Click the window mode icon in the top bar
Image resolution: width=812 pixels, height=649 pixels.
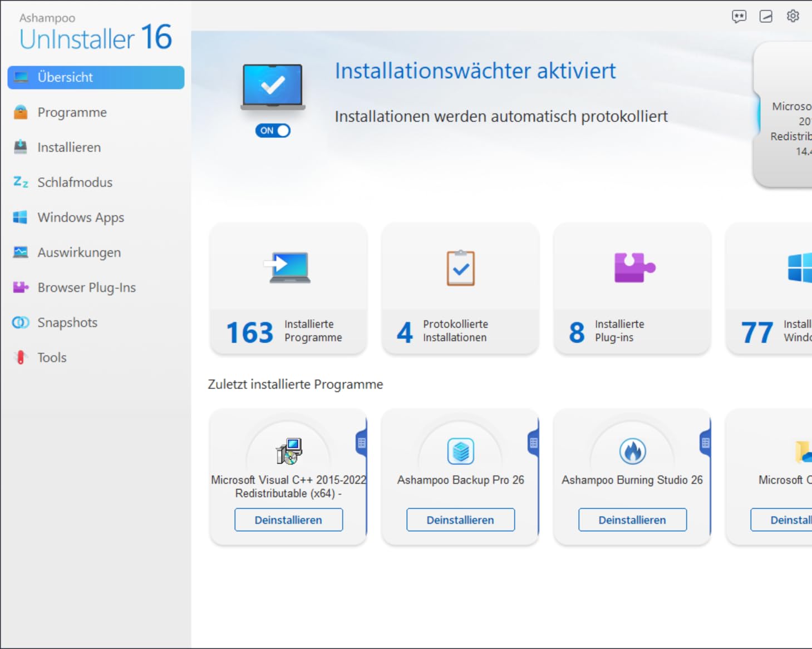click(766, 16)
